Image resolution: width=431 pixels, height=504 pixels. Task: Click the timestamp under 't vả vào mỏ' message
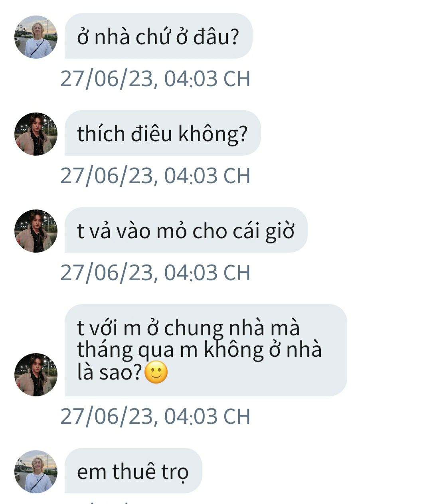[x=155, y=273]
